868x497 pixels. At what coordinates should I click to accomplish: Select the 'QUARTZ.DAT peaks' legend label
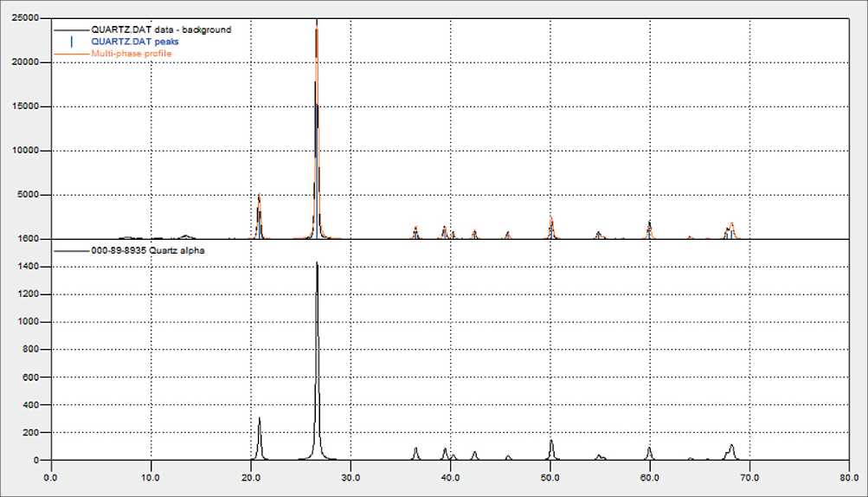coord(134,42)
